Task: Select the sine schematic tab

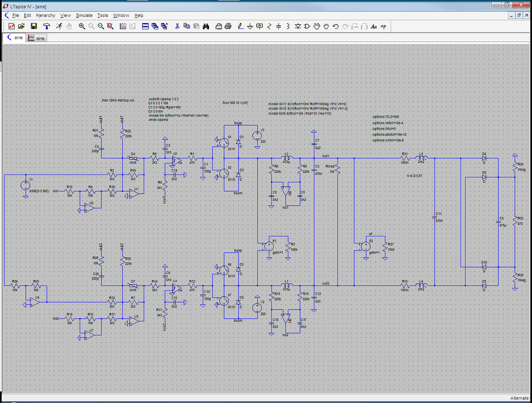Action: click(14, 38)
